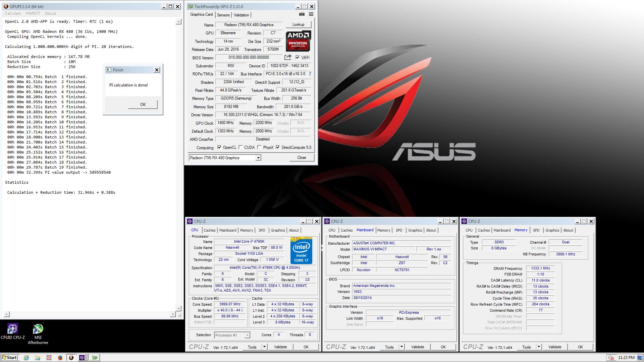Select the About tab in CPU-Z CPU window
644x362 pixels.
click(x=294, y=230)
